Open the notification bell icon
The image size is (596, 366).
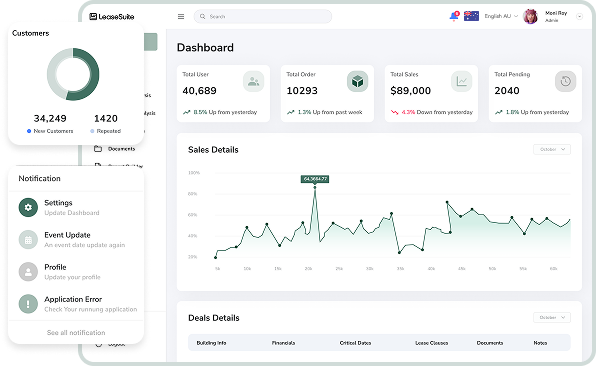[x=454, y=16]
